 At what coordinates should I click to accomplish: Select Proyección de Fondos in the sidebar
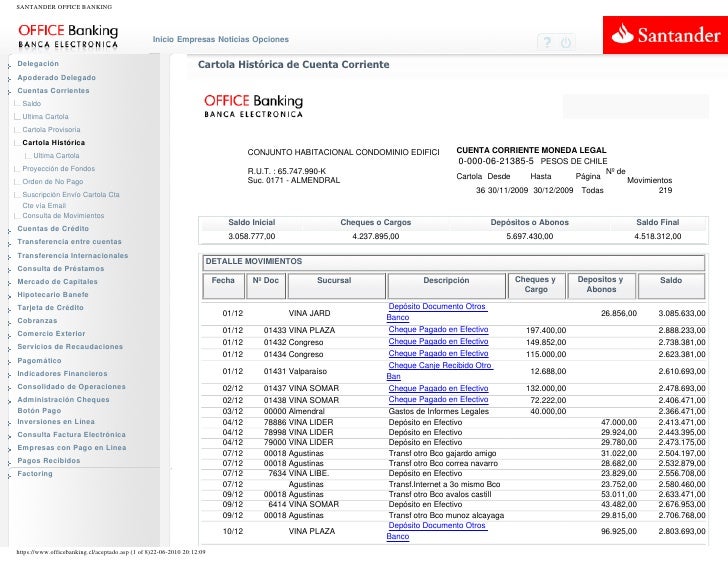pyautogui.click(x=59, y=168)
